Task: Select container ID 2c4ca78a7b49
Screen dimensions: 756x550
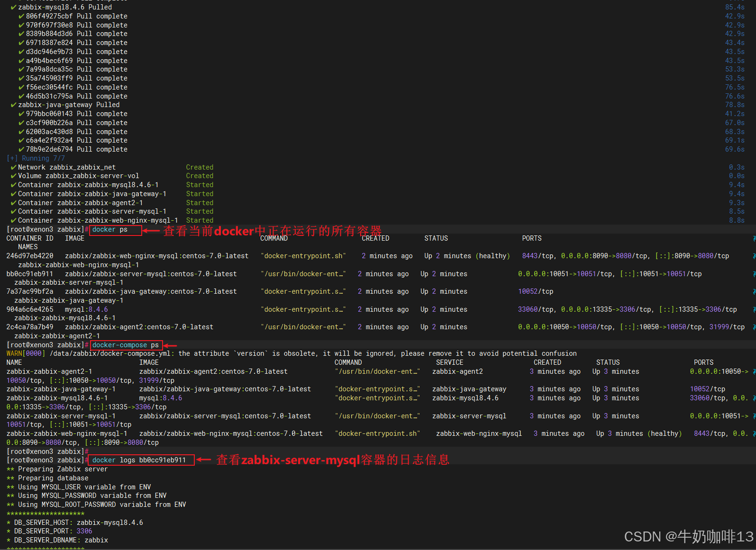Action: click(30, 327)
